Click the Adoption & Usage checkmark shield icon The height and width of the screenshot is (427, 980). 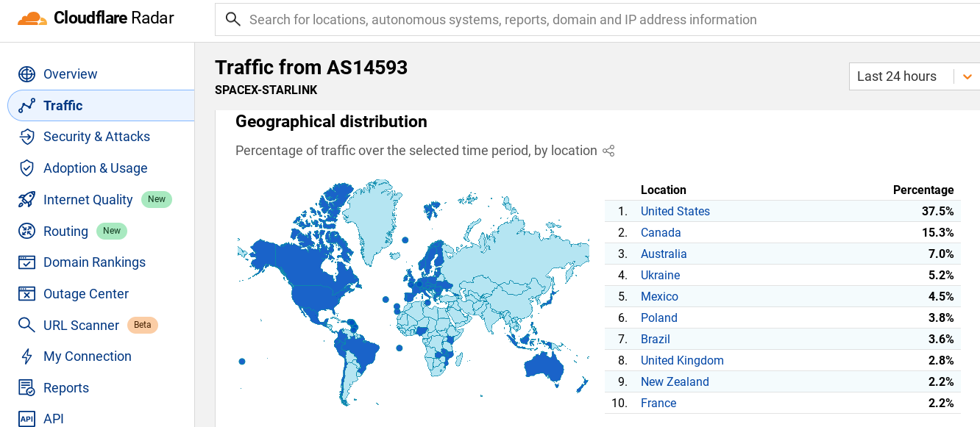pos(26,168)
